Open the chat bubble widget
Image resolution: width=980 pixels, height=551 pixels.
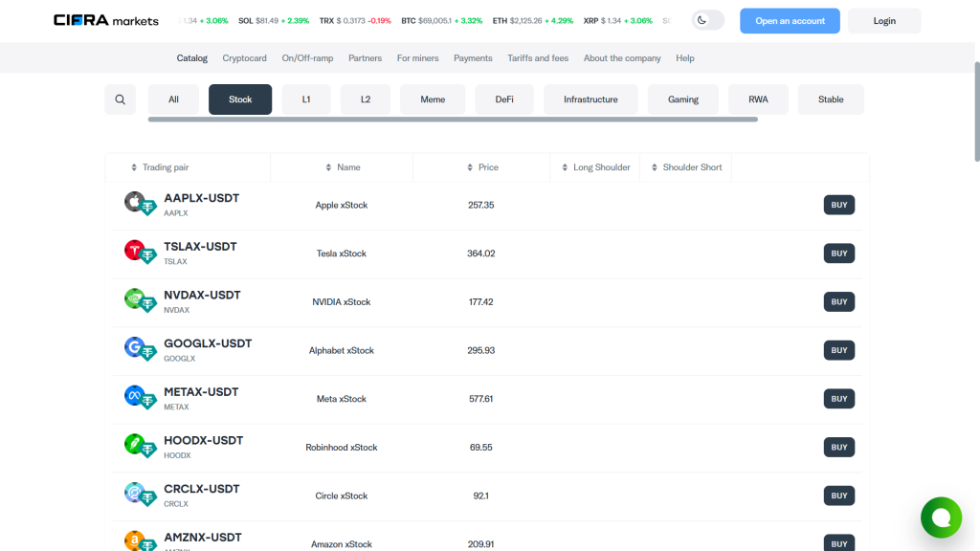point(941,518)
